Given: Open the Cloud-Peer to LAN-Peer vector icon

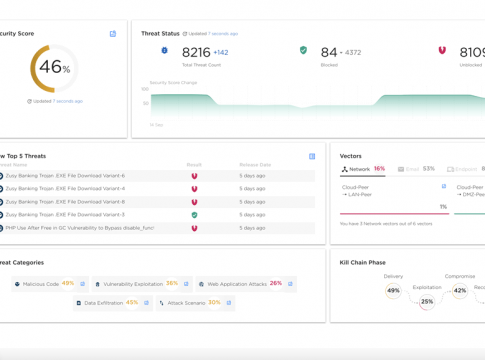Looking at the screenshot, I should (x=444, y=186).
